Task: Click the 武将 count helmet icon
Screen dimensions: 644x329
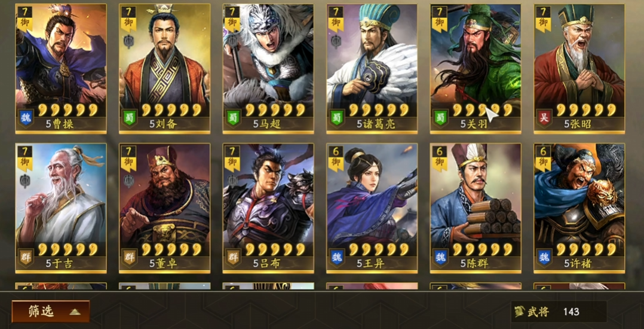Action: coord(520,311)
